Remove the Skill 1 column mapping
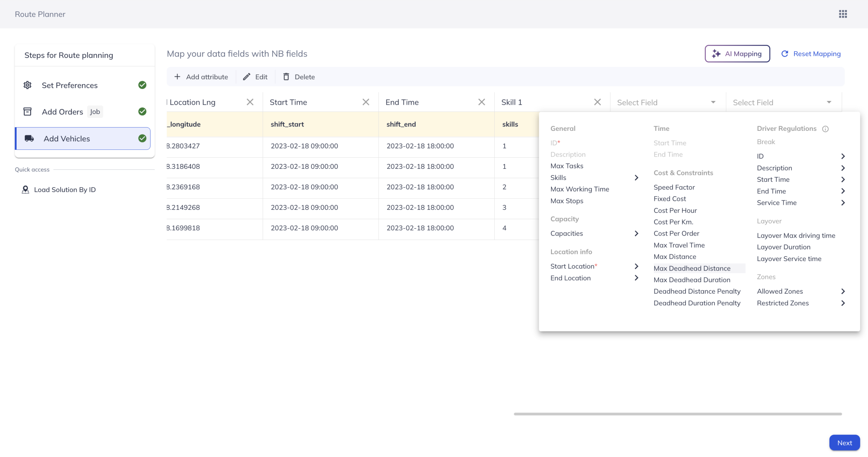Screen dimensions: 868x457 click(x=597, y=102)
